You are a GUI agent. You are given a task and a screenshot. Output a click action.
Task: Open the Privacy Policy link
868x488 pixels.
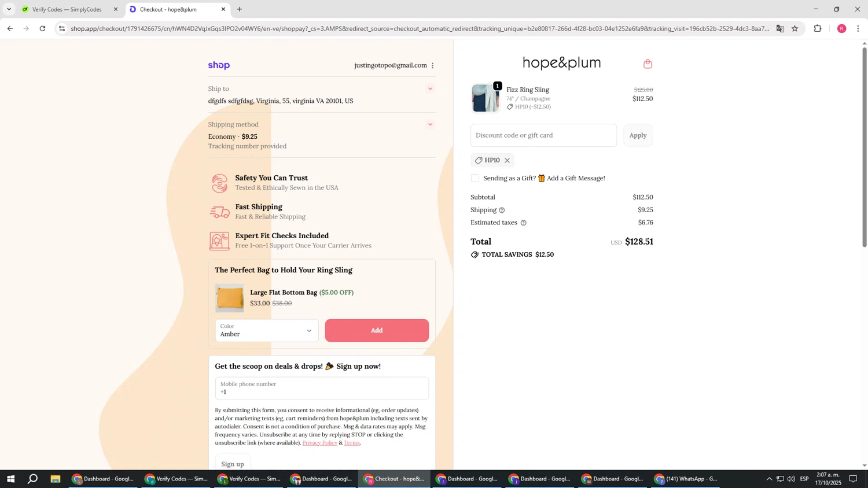point(319,443)
